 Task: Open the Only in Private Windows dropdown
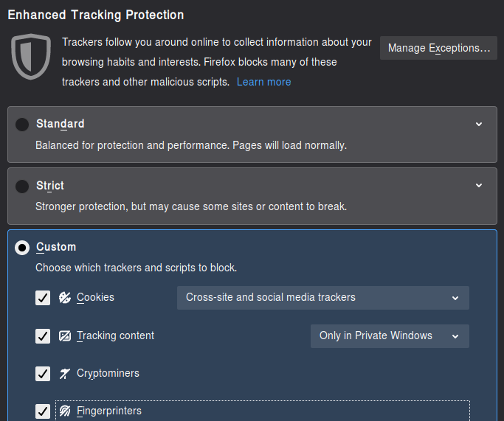coord(390,336)
